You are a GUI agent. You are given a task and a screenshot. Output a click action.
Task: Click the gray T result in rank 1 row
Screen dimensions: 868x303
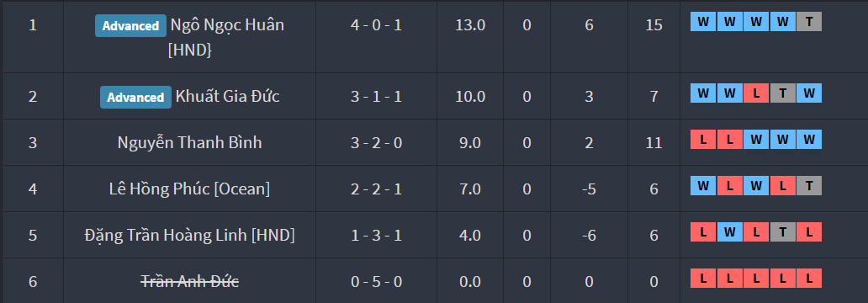(809, 22)
